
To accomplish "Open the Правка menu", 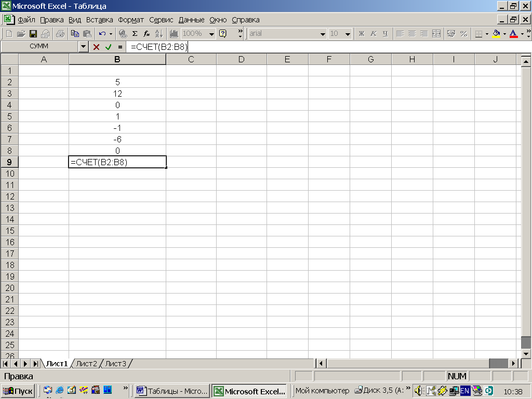I will pos(51,20).
